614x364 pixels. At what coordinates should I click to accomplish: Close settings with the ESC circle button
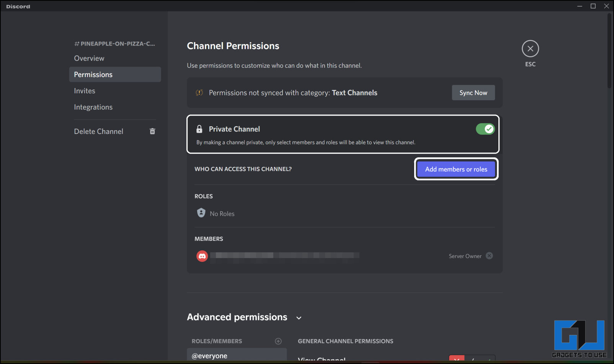click(530, 49)
